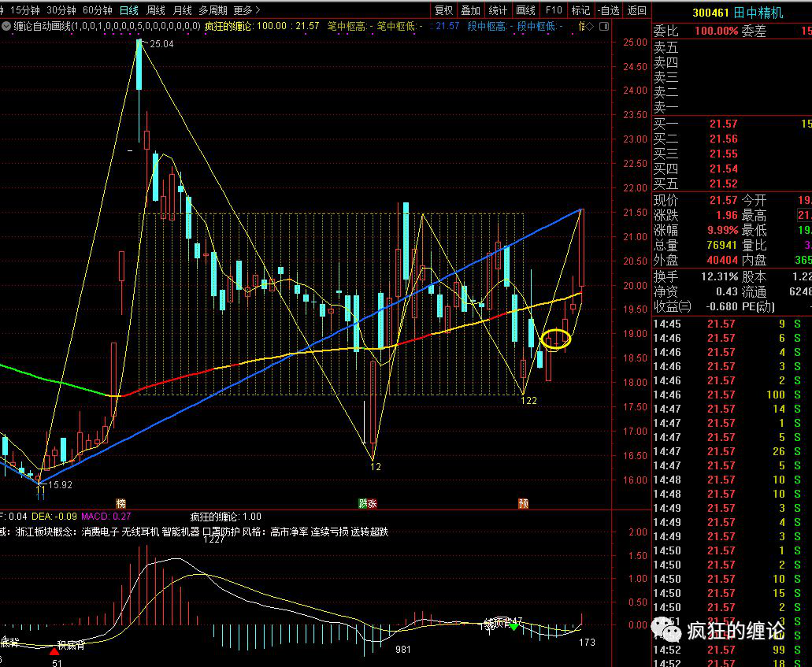Click the red triangle signal in MACD panel
Viewport: 812px width, 667px height.
point(54,651)
